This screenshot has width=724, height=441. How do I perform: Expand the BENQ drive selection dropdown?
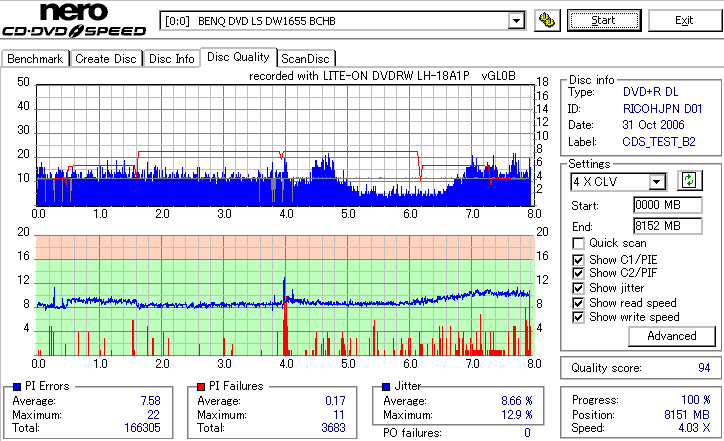click(516, 21)
